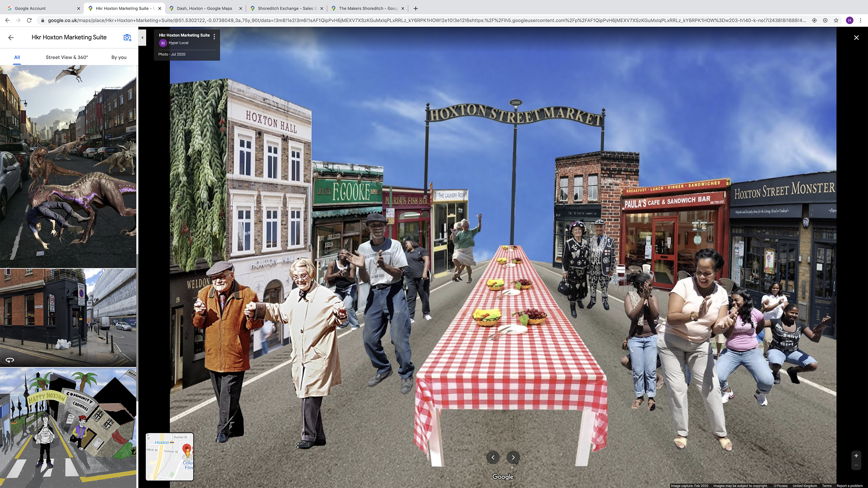Go back from the Hkr Hoxton photos panel
The width and height of the screenshot is (868, 488).
[x=11, y=37]
